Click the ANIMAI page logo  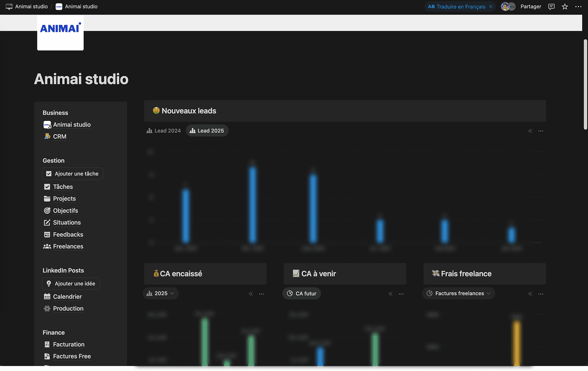60,33
